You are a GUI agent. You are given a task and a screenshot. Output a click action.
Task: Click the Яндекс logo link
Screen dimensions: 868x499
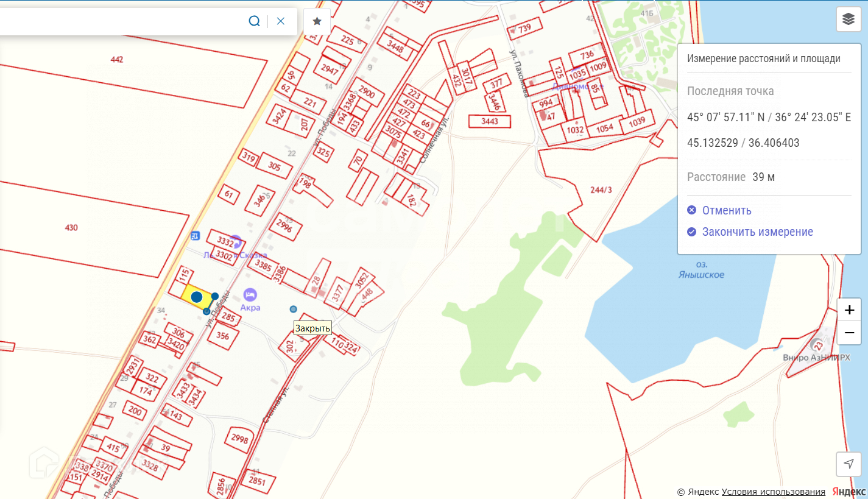point(849,492)
